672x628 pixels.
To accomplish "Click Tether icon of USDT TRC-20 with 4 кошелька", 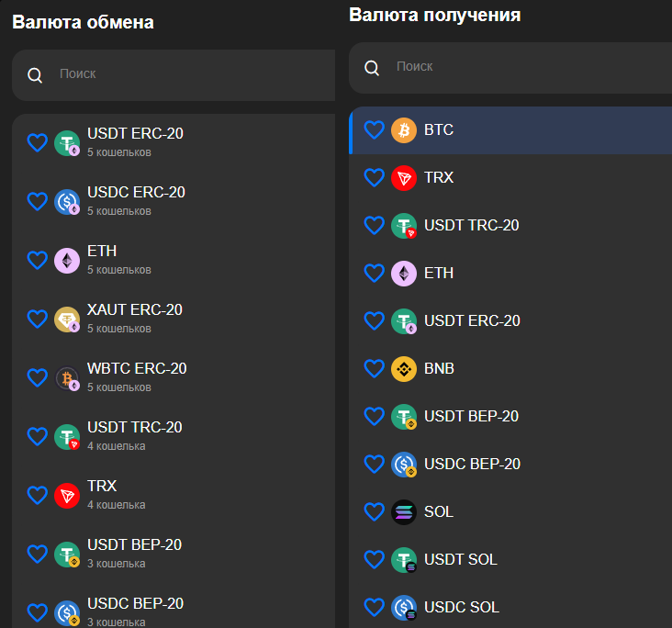I will click(67, 437).
